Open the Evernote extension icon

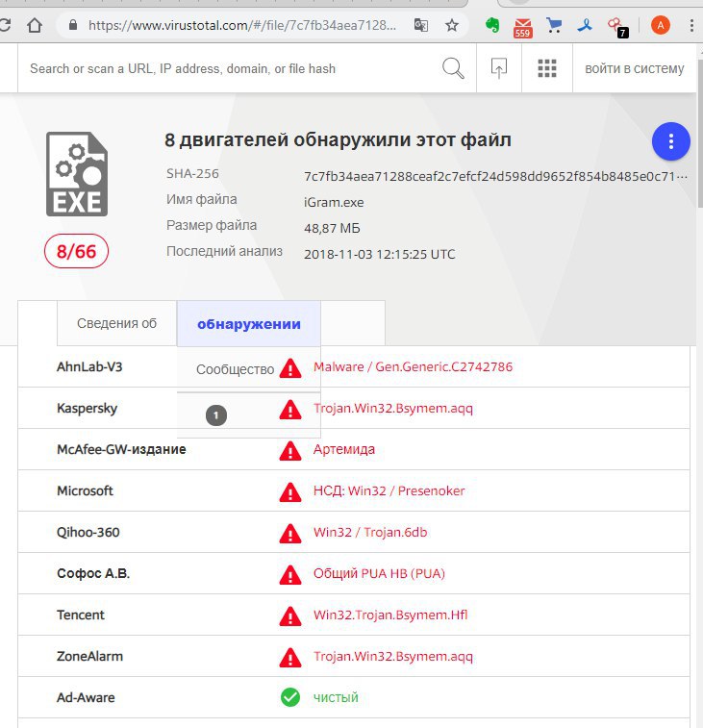tap(492, 25)
